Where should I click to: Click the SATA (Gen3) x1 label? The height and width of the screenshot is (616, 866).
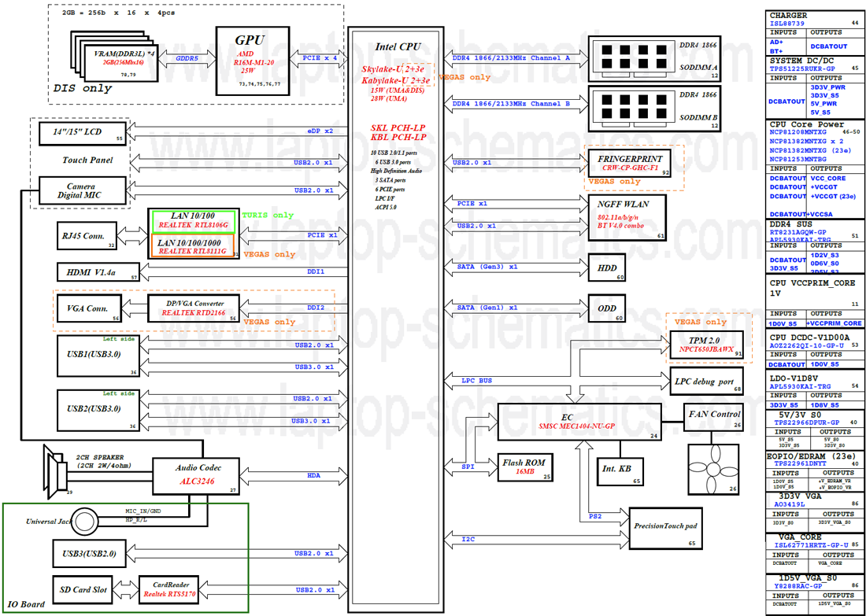[487, 267]
